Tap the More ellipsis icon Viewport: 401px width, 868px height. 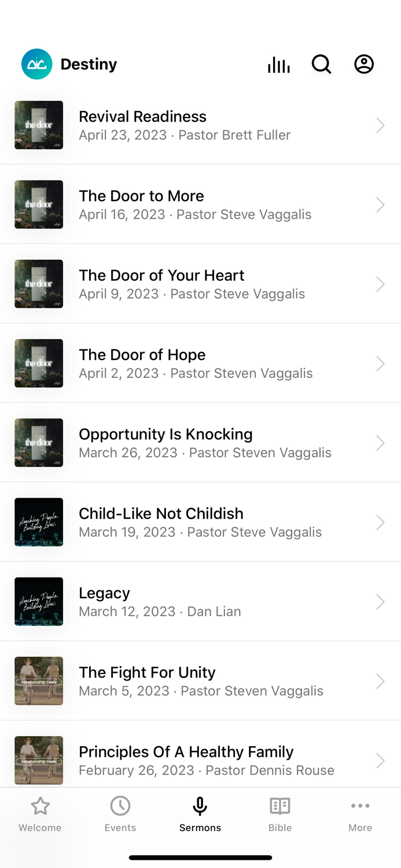click(360, 805)
